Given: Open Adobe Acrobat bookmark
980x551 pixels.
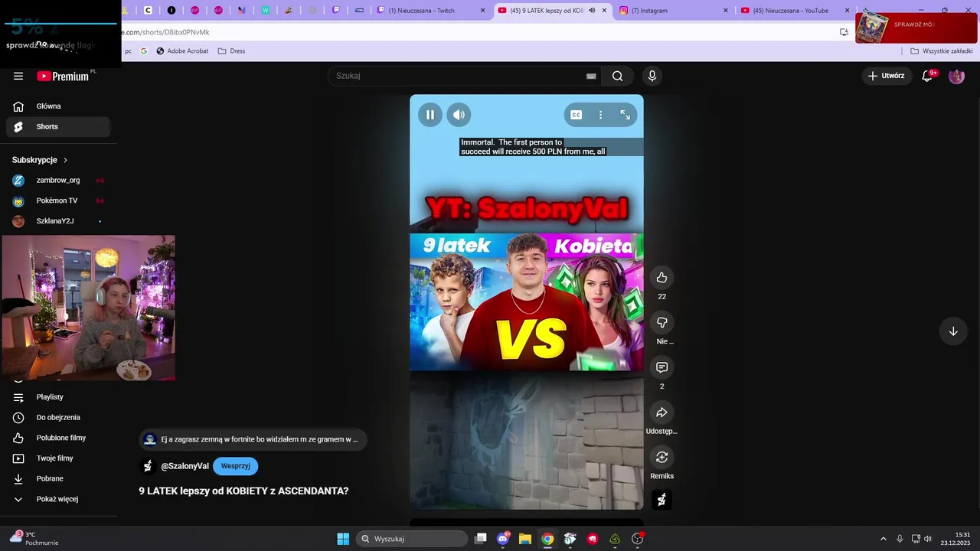Looking at the screenshot, I should pos(182,51).
